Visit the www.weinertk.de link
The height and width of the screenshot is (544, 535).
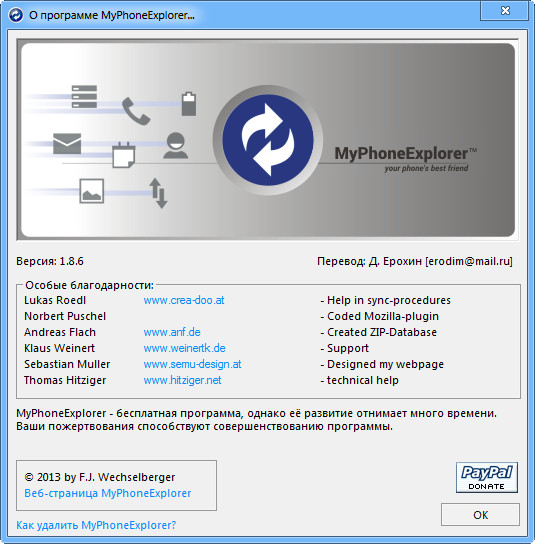[x=185, y=348]
